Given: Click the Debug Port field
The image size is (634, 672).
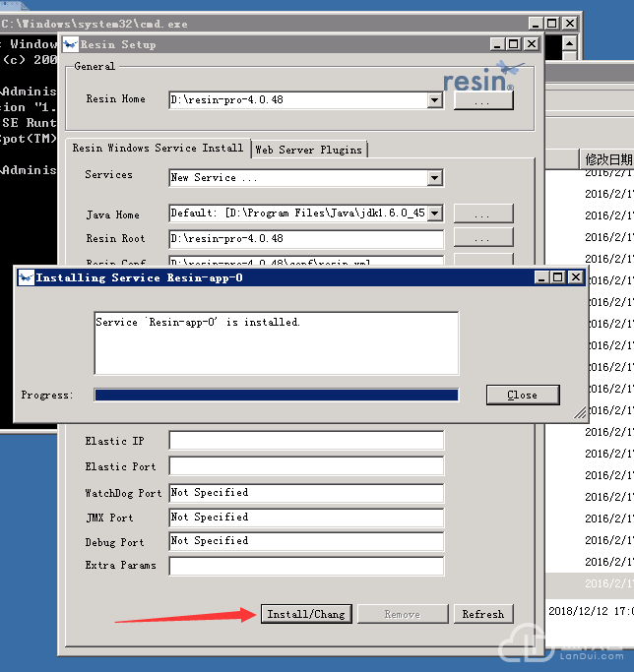Looking at the screenshot, I should click(306, 541).
